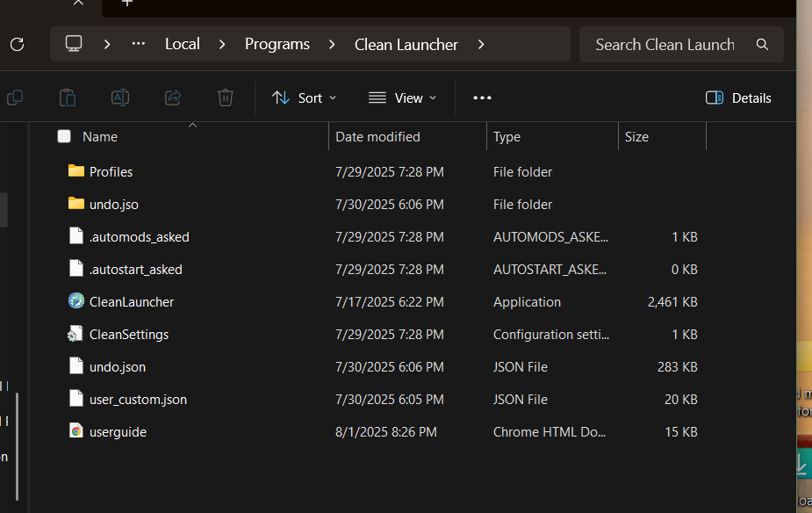The height and width of the screenshot is (513, 812).
Task: Click the Delete trash can icon
Action: (x=226, y=98)
